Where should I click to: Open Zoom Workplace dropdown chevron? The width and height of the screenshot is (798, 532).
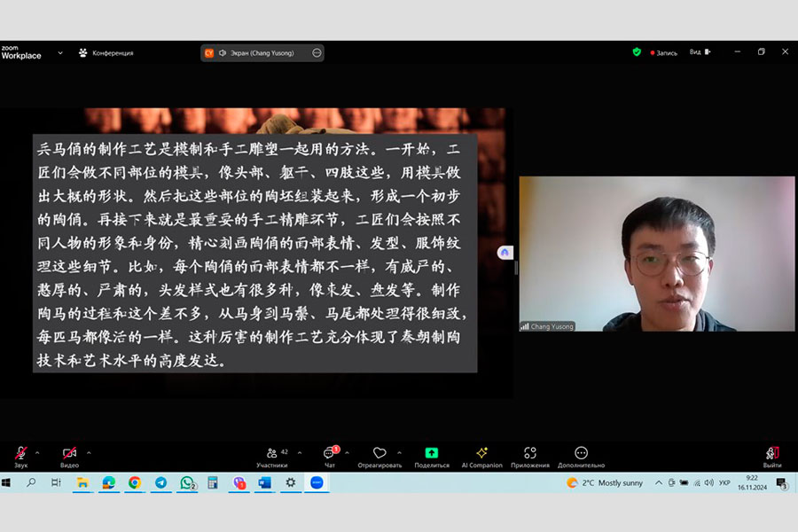click(60, 53)
